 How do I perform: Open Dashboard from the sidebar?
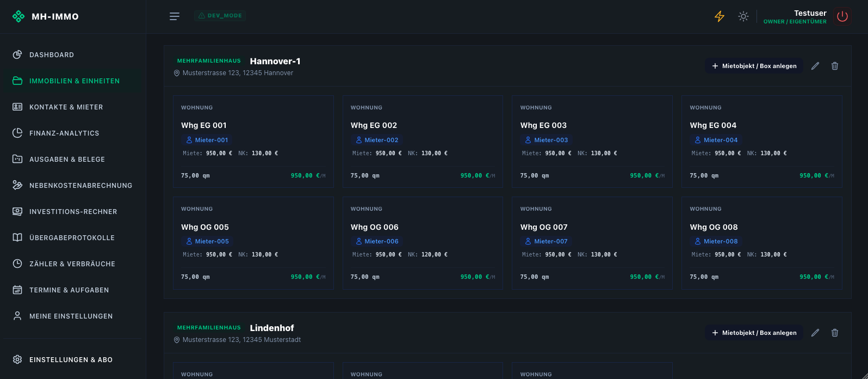73,55
